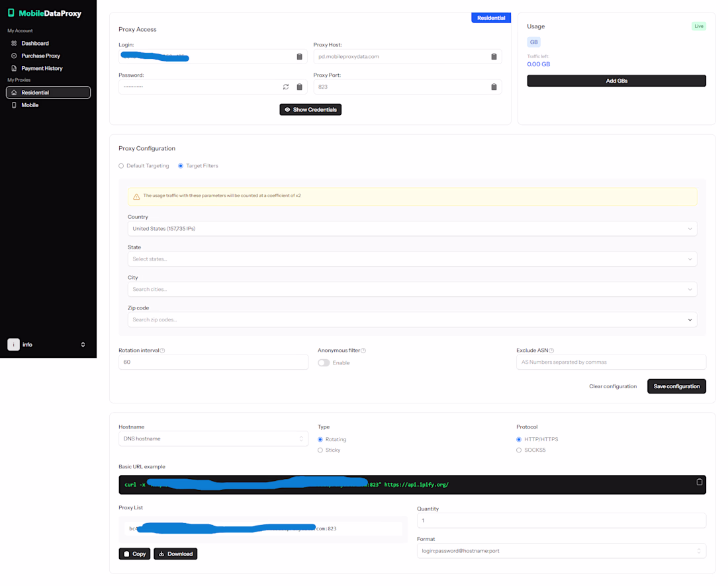Open the proxy list Format dropdown
The height and width of the screenshot is (586, 728).
(561, 551)
